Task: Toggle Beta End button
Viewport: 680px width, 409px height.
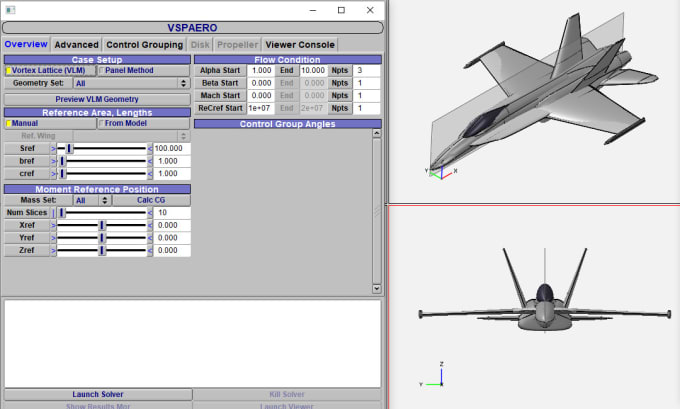Action: [x=287, y=83]
